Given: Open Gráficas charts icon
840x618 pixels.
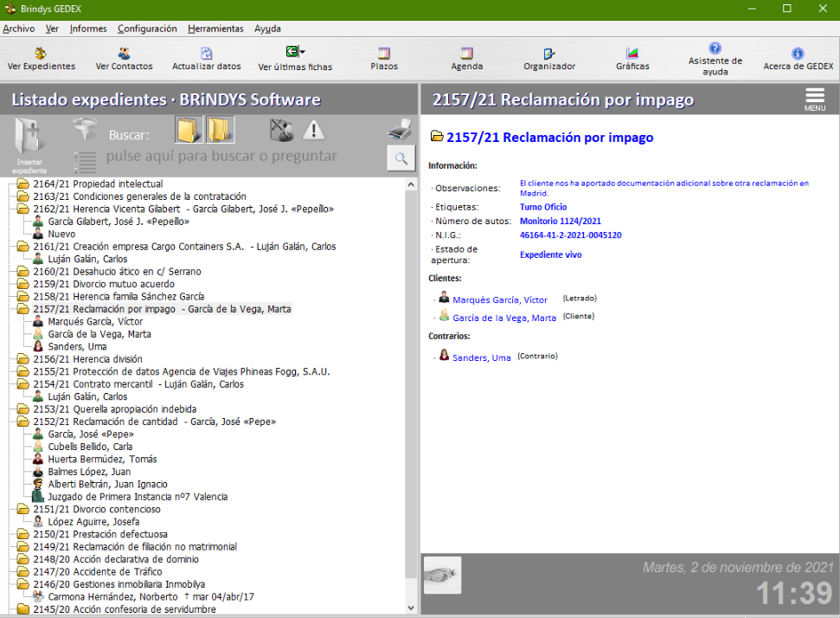Looking at the screenshot, I should (632, 59).
